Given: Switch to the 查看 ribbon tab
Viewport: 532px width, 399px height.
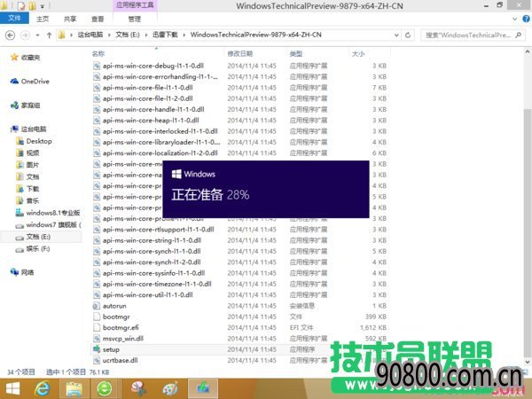Looking at the screenshot, I should 98,19.
